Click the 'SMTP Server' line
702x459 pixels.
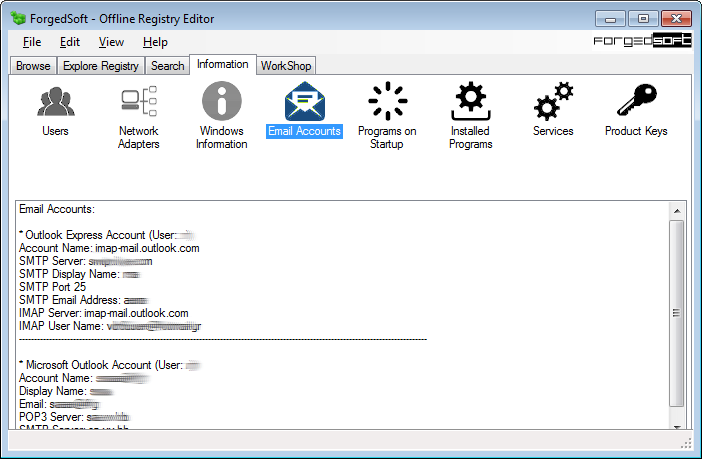tap(86, 261)
